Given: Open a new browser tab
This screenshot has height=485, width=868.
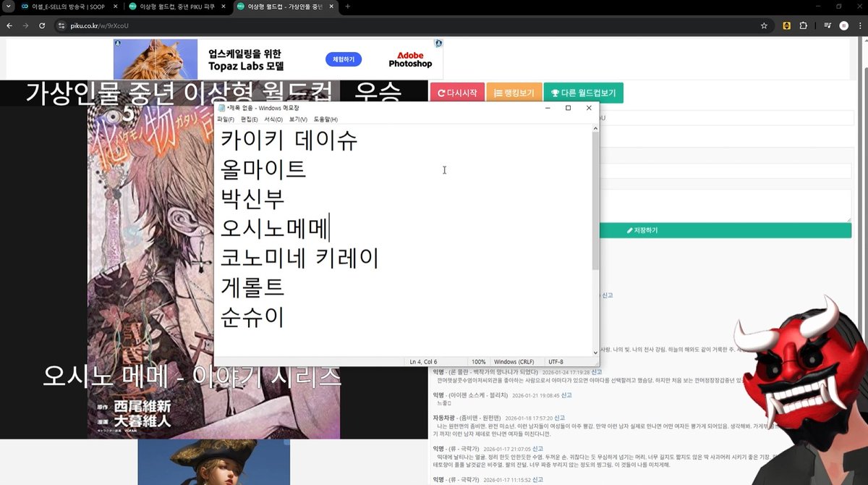Looking at the screenshot, I should click(x=347, y=7).
